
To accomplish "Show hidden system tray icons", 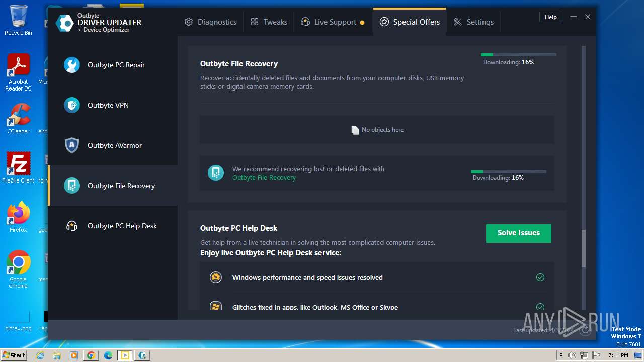I will [561, 355].
